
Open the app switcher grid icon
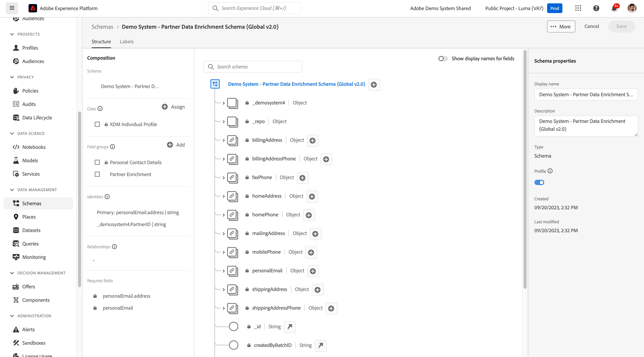click(578, 8)
